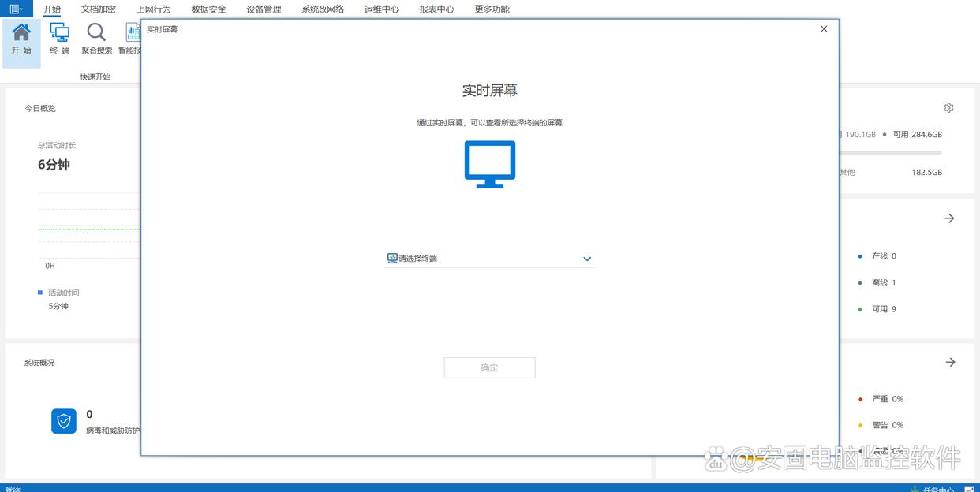The height and width of the screenshot is (492, 980).
Task: Switch to the 设备管理 tab
Action: coord(264,9)
